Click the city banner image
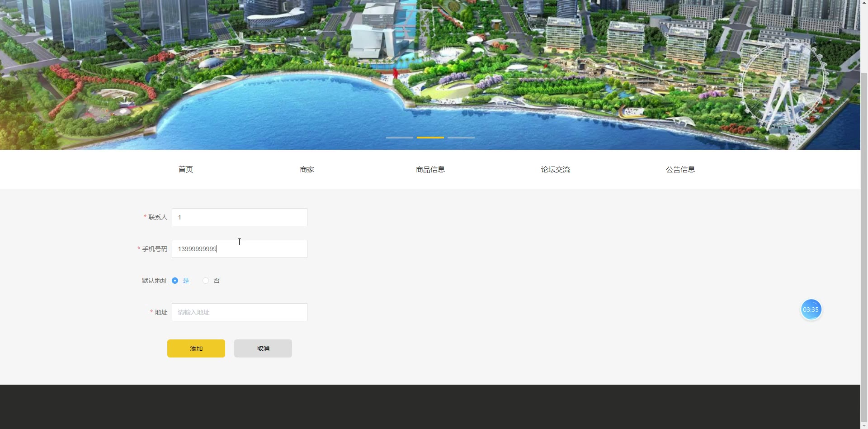This screenshot has width=868, height=429. pyautogui.click(x=430, y=75)
